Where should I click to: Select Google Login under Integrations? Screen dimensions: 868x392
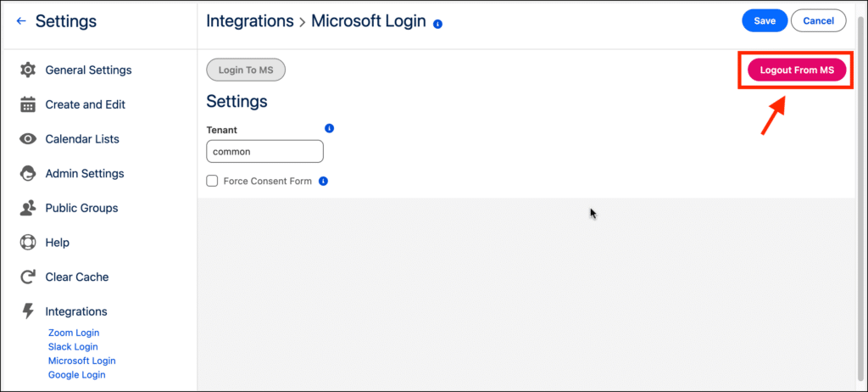(76, 374)
